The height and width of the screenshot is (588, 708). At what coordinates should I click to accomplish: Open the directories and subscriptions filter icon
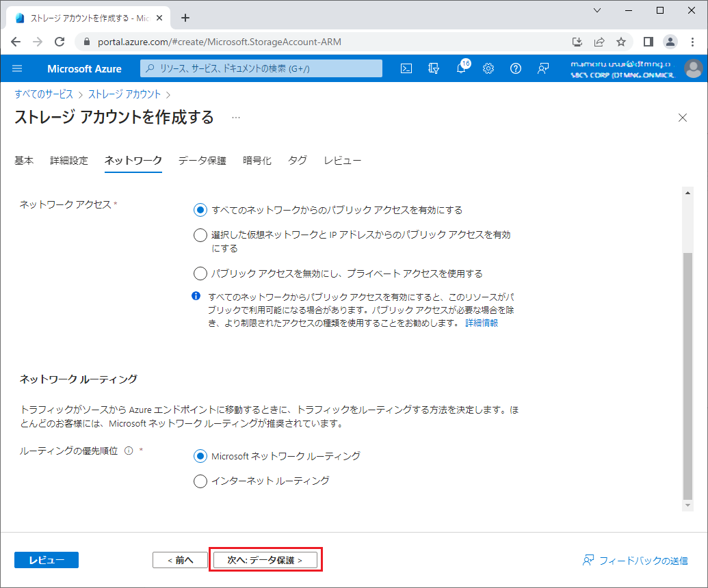434,68
